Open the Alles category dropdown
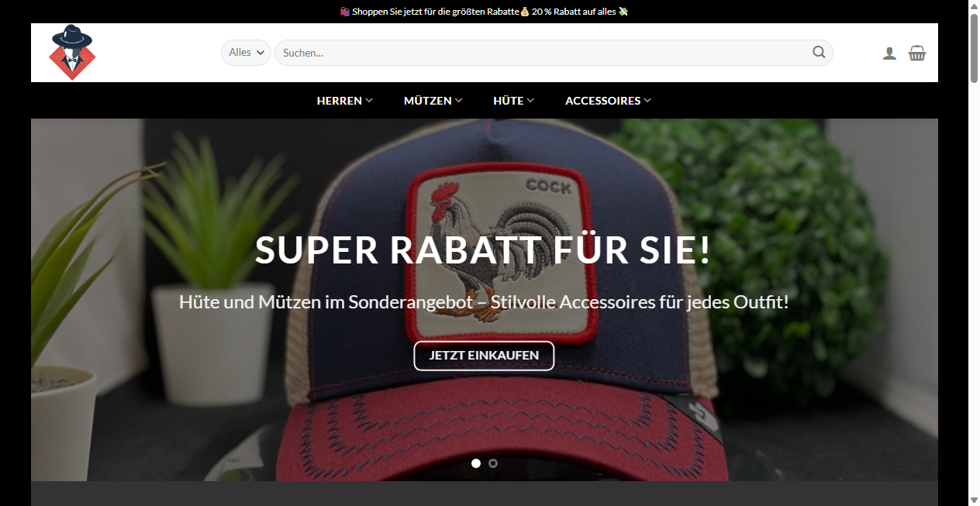 (246, 52)
